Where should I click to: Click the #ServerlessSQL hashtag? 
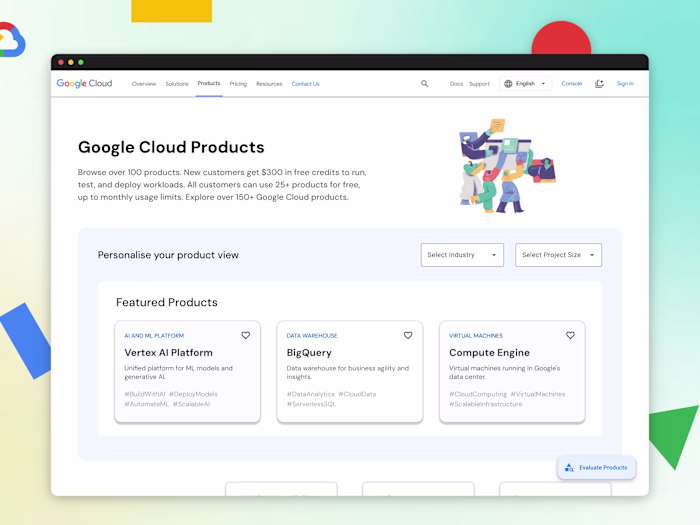pos(311,404)
